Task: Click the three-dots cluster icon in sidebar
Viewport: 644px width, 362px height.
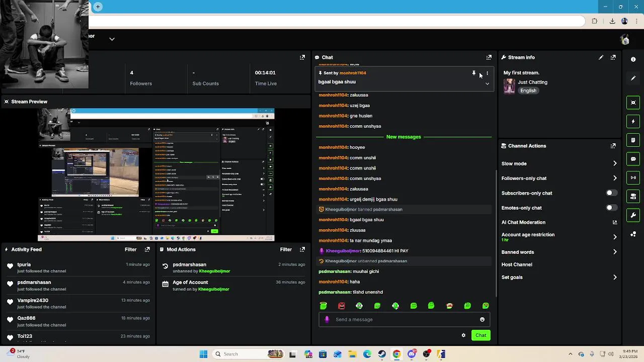Action: click(x=633, y=234)
